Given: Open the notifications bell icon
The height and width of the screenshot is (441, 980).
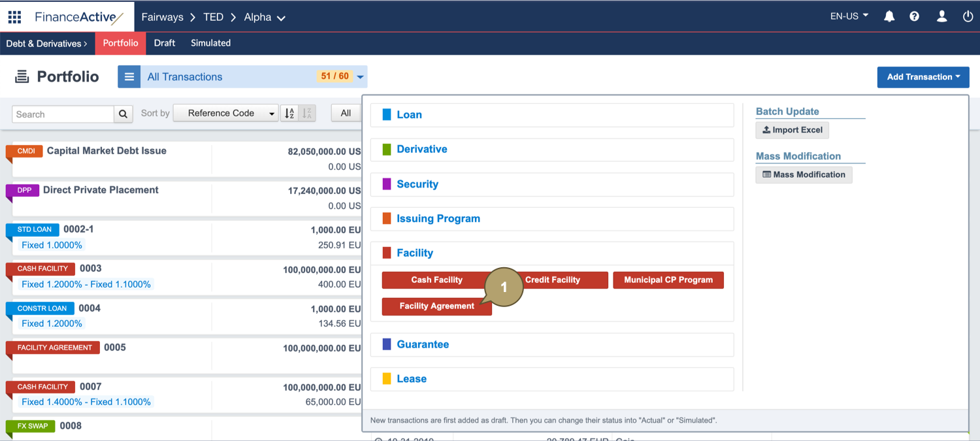Looking at the screenshot, I should point(889,16).
